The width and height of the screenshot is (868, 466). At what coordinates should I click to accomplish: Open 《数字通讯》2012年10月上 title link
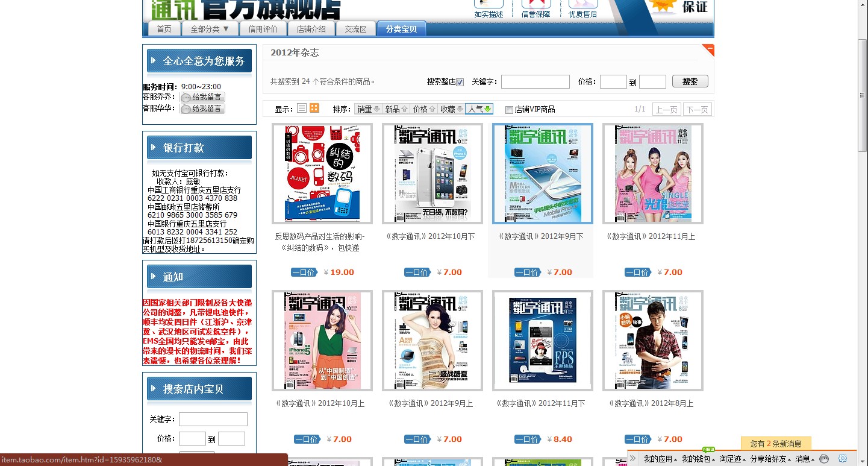tap(320, 404)
